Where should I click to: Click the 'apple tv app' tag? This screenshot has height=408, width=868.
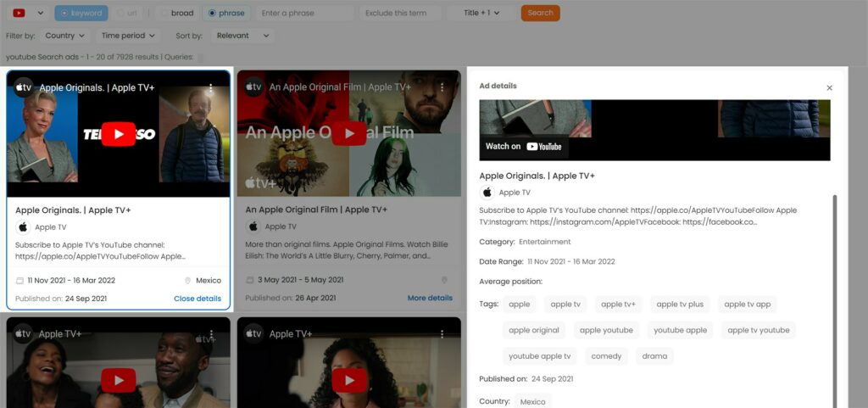pyautogui.click(x=748, y=304)
